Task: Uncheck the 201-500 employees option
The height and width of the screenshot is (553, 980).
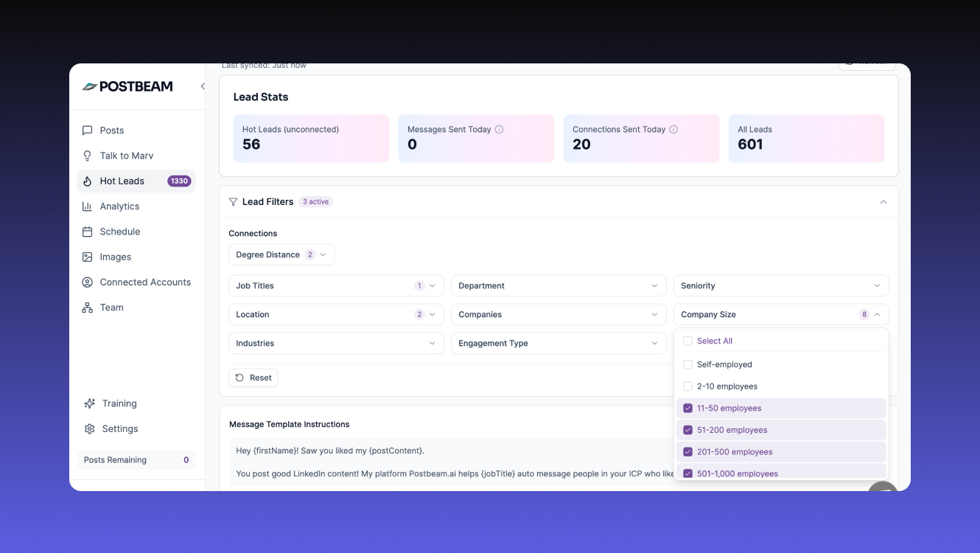Action: click(x=687, y=452)
